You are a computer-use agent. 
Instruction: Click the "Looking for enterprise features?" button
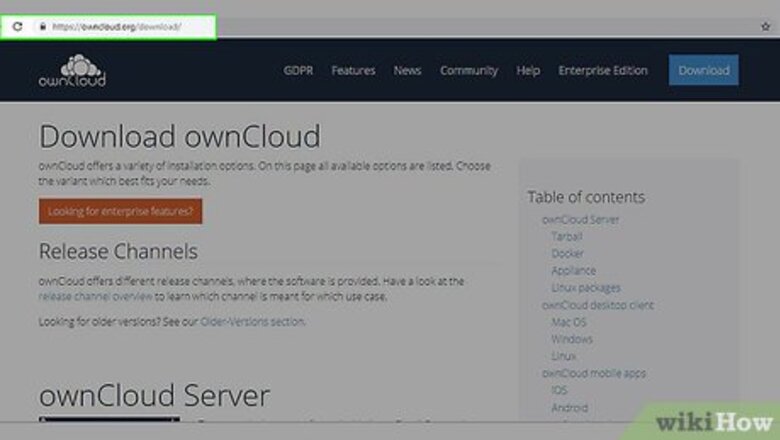[120, 211]
